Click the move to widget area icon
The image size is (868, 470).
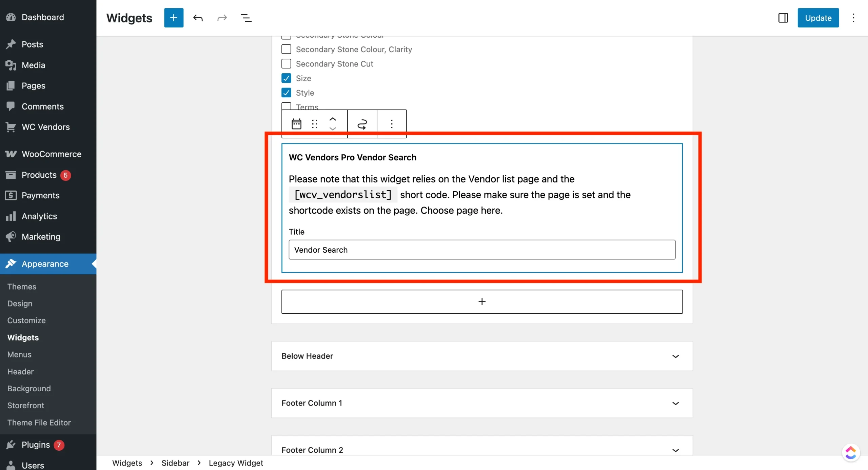click(362, 124)
